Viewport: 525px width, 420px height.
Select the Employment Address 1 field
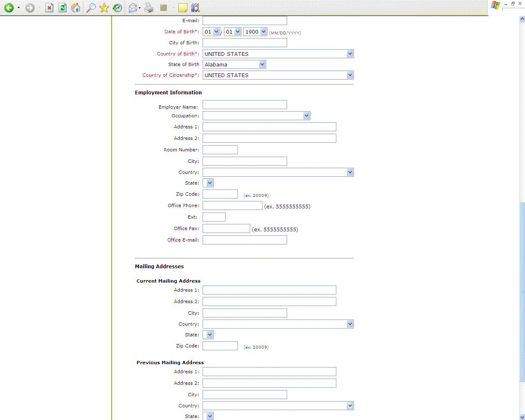click(x=269, y=127)
